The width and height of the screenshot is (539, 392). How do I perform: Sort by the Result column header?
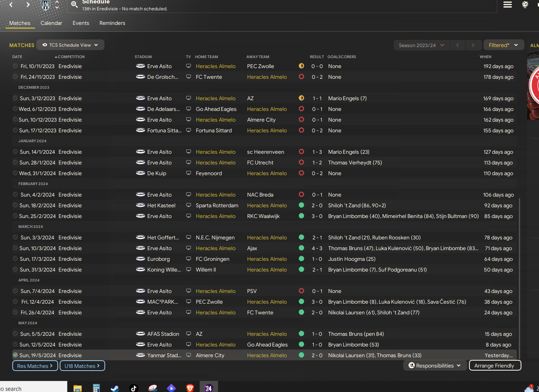click(317, 57)
